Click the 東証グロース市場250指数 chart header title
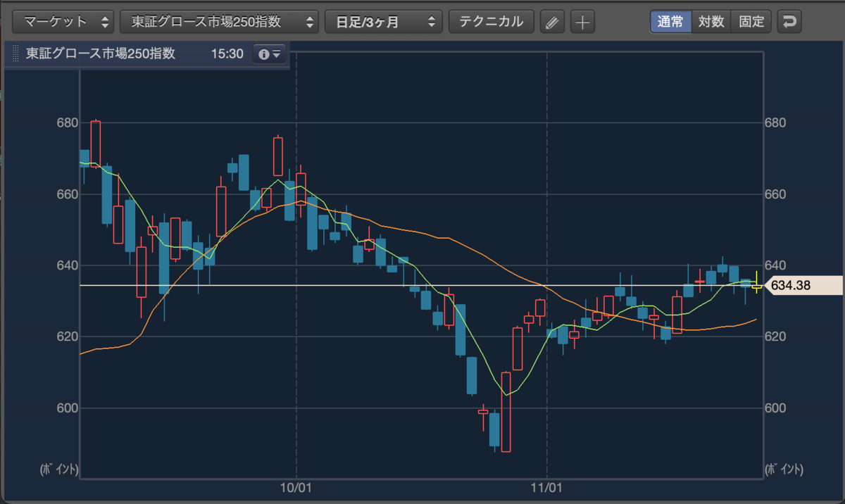This screenshot has width=845, height=504. (101, 53)
